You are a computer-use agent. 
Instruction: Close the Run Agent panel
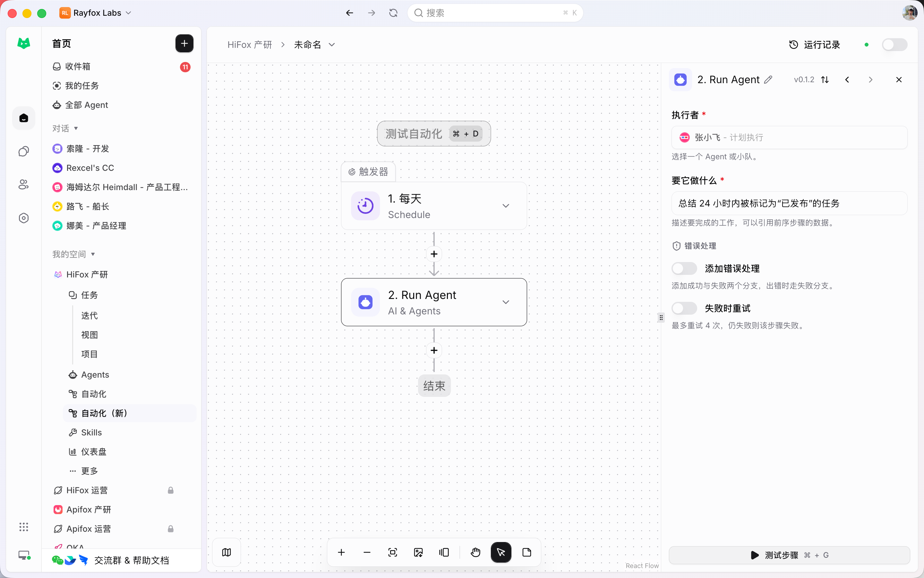[899, 80]
